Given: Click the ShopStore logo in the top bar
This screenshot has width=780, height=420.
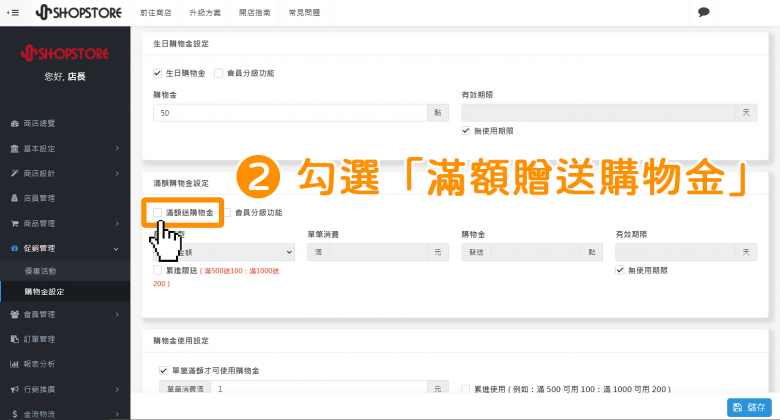Looking at the screenshot, I should (79, 12).
